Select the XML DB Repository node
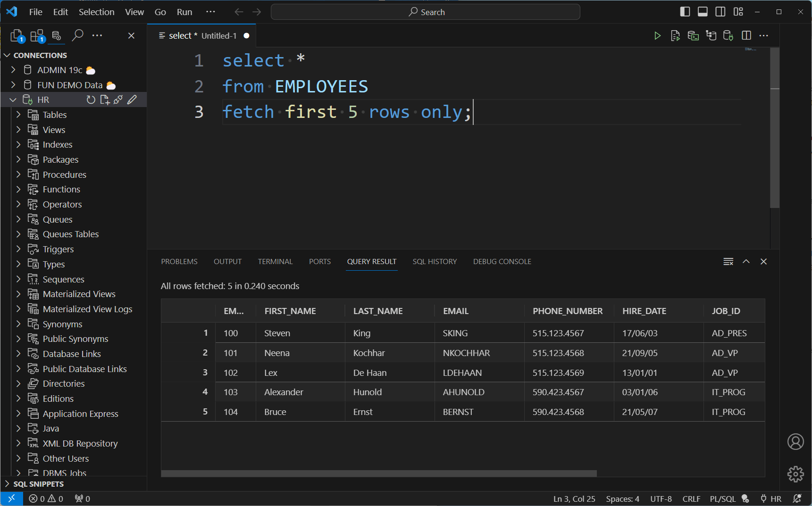812x506 pixels. (80, 443)
